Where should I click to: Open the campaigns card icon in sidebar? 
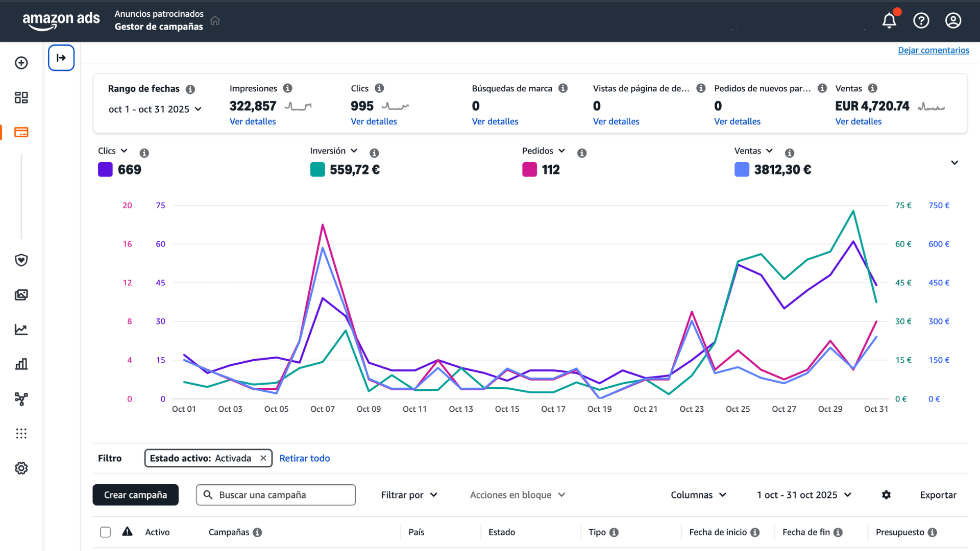click(x=21, y=132)
